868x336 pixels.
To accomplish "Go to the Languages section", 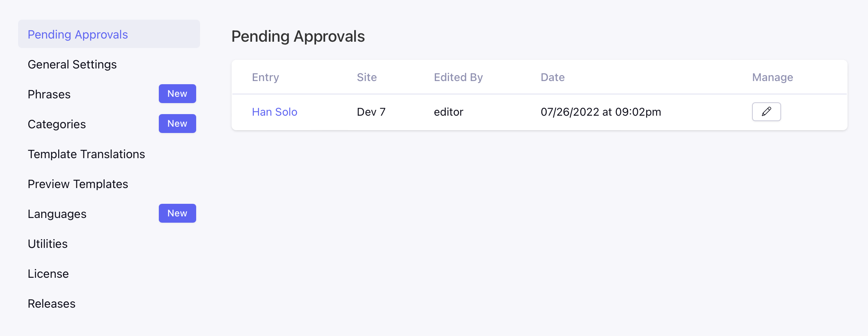I will point(57,214).
